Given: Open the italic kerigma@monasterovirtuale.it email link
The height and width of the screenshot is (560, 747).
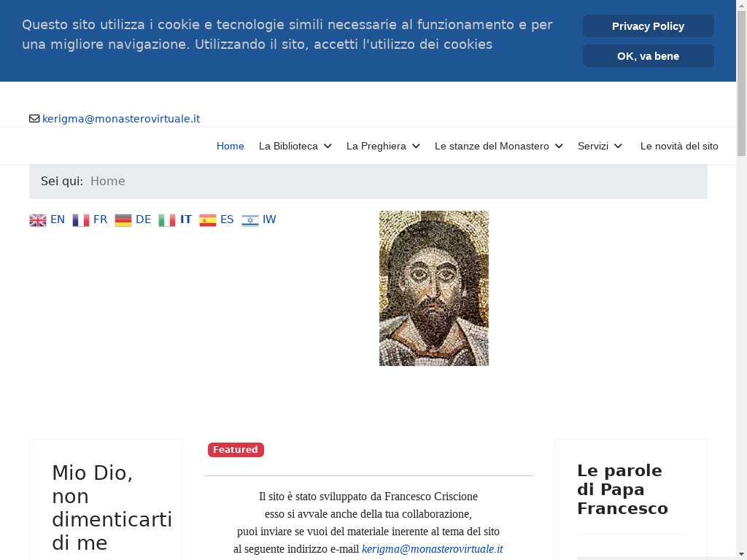Looking at the screenshot, I should (x=432, y=549).
